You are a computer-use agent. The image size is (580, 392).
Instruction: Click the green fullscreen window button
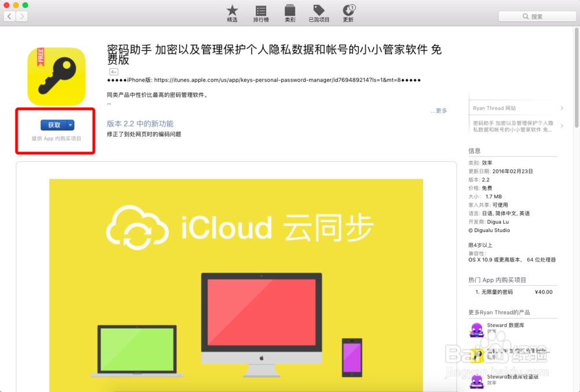click(x=25, y=5)
